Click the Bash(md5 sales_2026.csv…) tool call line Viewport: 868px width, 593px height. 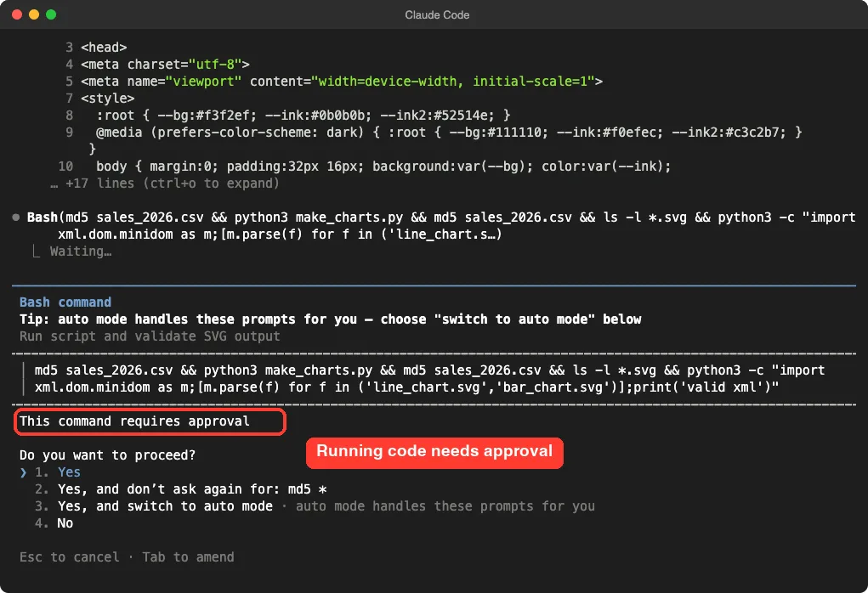click(x=440, y=226)
